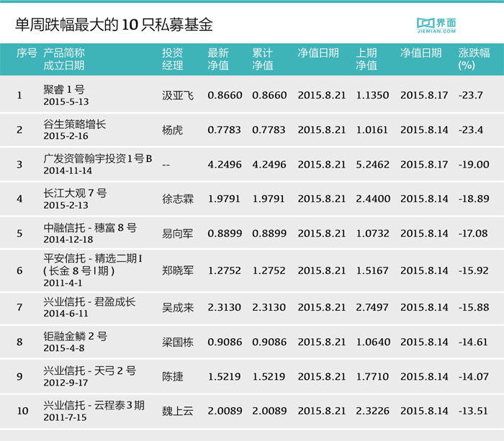Click the founding date 2012-9-17

(x=66, y=383)
